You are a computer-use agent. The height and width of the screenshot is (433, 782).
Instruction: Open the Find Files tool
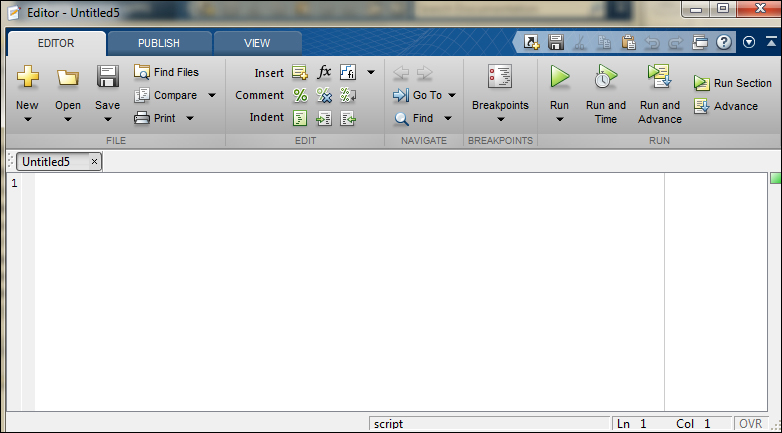point(167,72)
